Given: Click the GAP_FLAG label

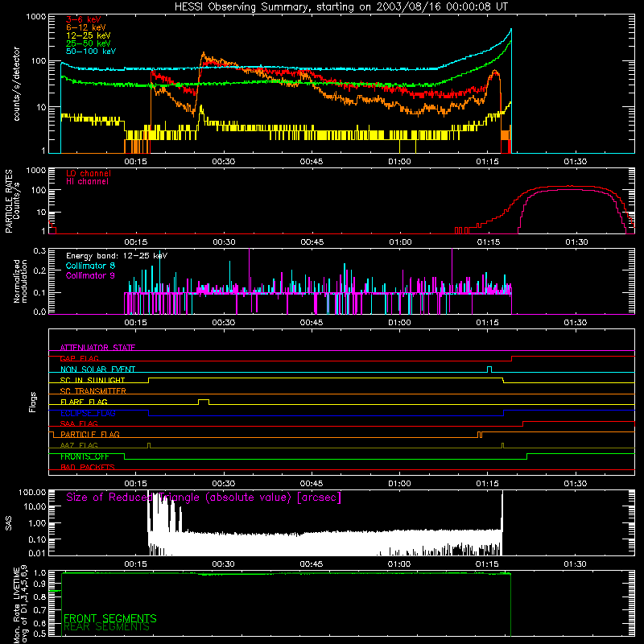Looking at the screenshot, I should [x=79, y=358].
